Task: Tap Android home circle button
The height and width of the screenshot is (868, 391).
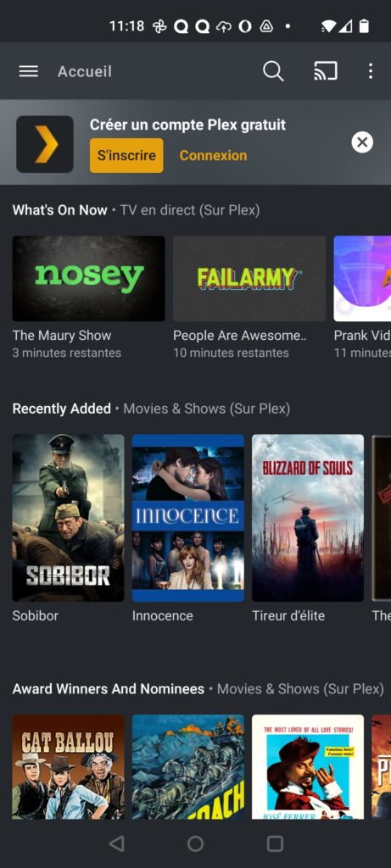Action: click(x=195, y=843)
